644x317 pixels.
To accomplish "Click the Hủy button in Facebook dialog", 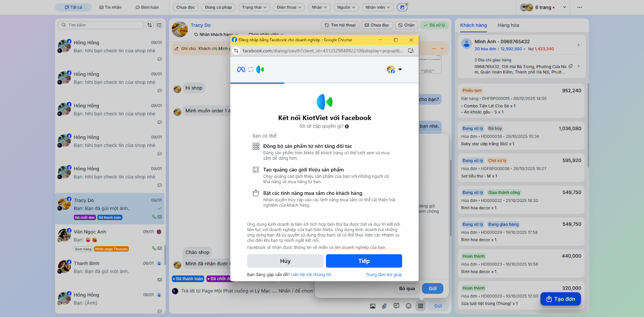I will (285, 261).
